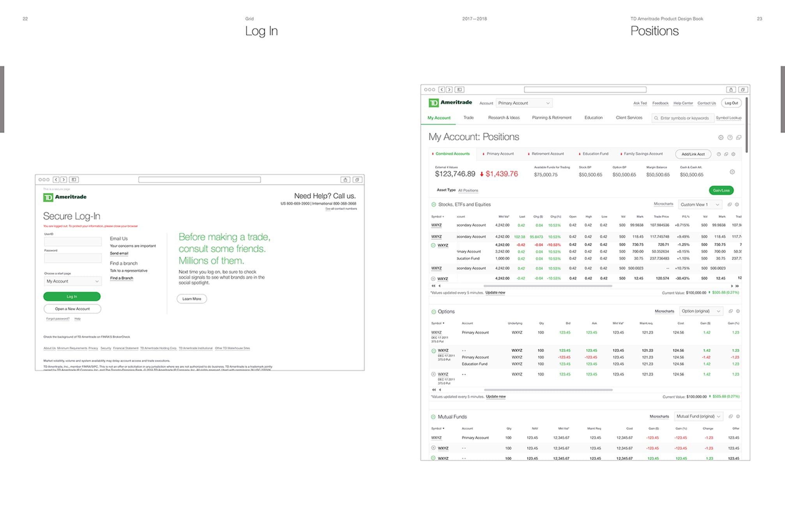Collapse Stocks, ETFs and Equities section
The width and height of the screenshot is (785, 532).
(x=433, y=204)
